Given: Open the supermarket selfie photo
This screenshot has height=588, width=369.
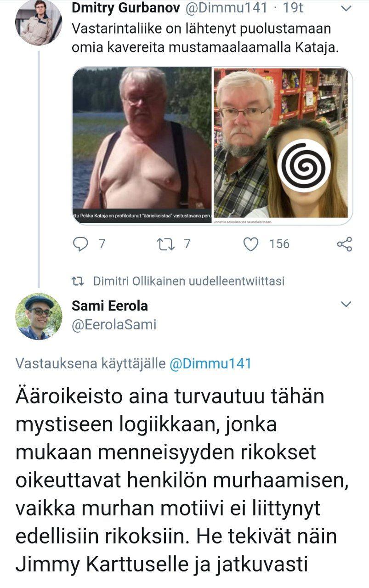Looking at the screenshot, I should click(283, 146).
